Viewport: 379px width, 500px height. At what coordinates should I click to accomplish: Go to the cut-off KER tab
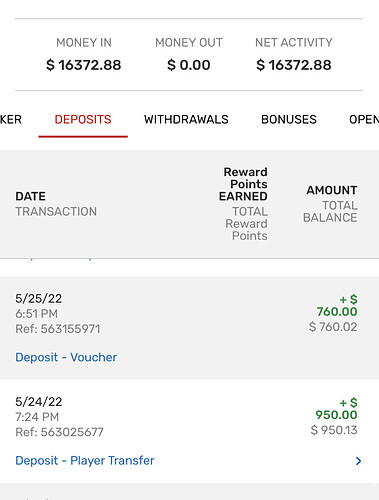(11, 120)
